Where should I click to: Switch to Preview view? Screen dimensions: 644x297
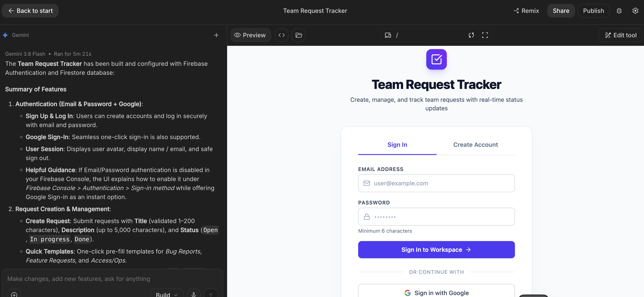pyautogui.click(x=250, y=35)
